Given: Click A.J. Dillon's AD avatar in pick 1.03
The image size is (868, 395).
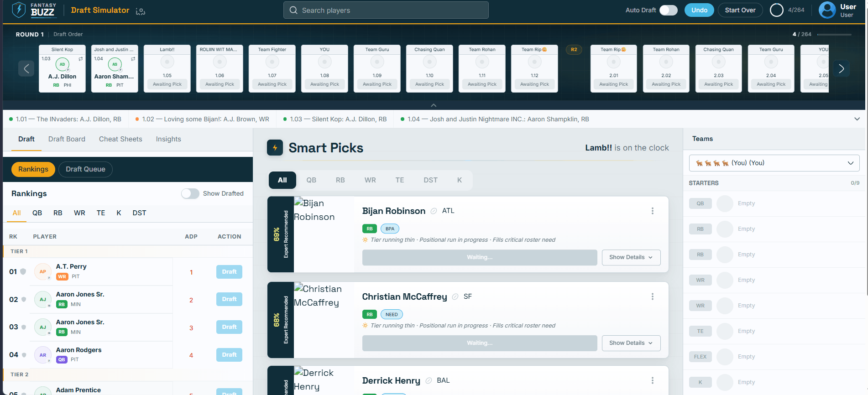Looking at the screenshot, I should 63,64.
